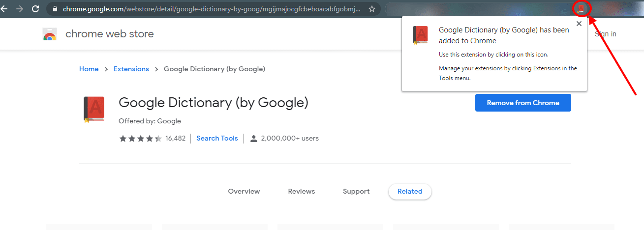The height and width of the screenshot is (230, 644).
Task: Reload the page with refresh icon
Action: click(x=35, y=9)
